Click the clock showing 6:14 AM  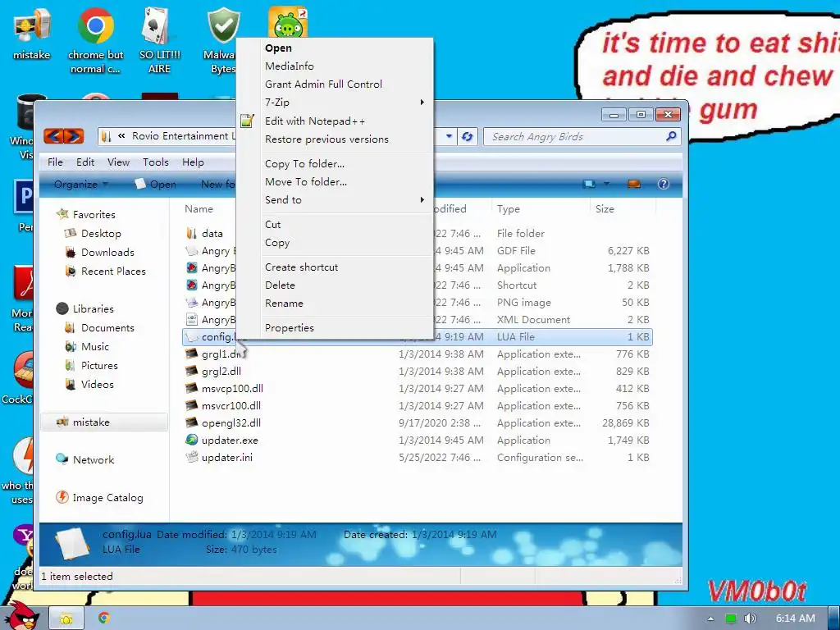point(795,619)
